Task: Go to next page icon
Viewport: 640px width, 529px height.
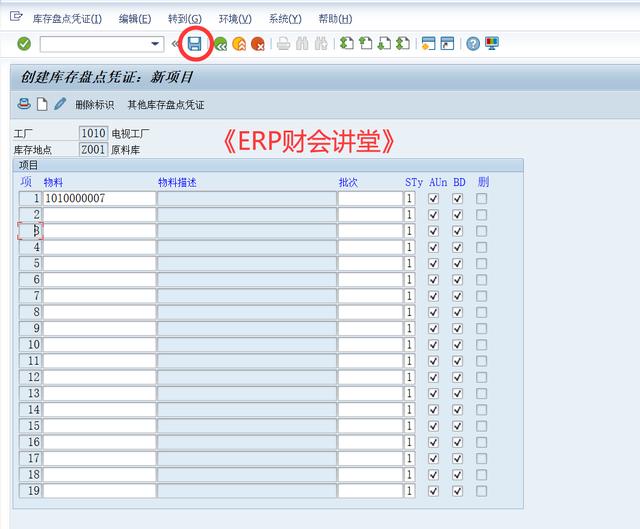Action: pyautogui.click(x=384, y=43)
